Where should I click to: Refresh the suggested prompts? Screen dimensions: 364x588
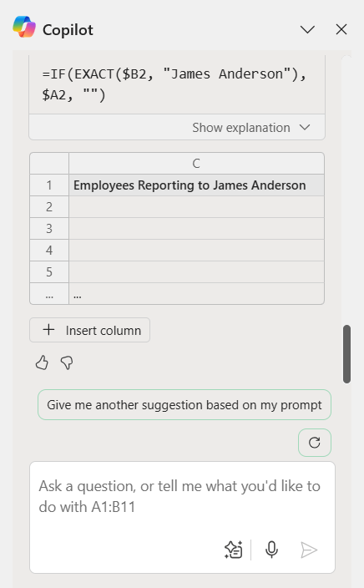(x=315, y=443)
